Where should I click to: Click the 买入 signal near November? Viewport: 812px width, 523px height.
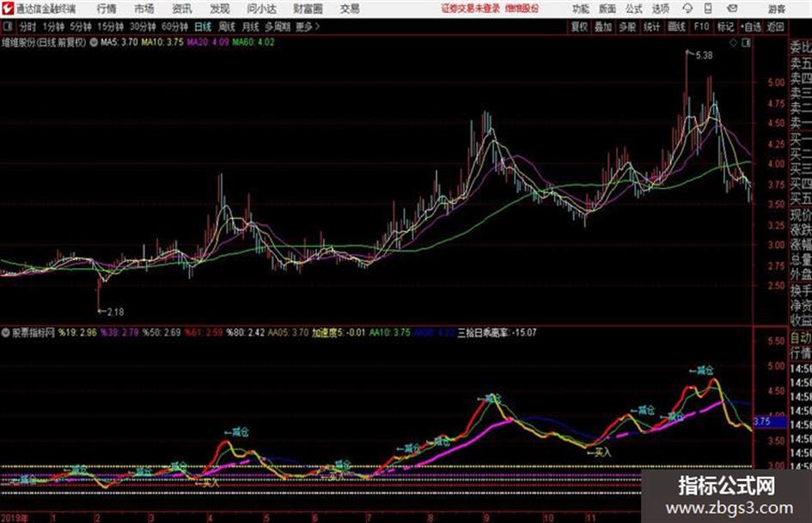point(599,453)
